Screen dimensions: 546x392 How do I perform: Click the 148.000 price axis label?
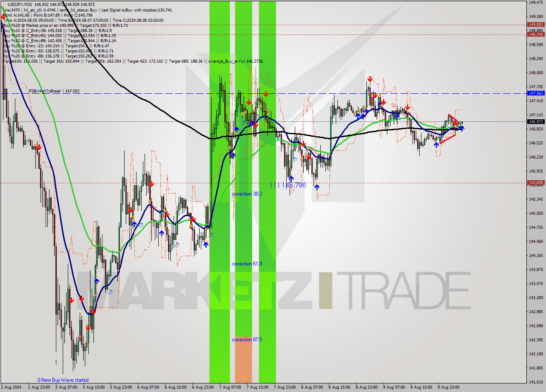pos(536,72)
